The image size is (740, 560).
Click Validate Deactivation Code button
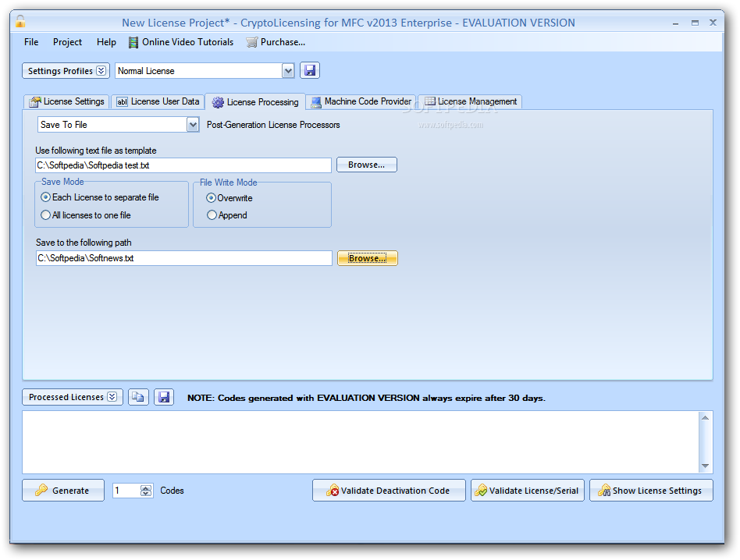pyautogui.click(x=389, y=491)
